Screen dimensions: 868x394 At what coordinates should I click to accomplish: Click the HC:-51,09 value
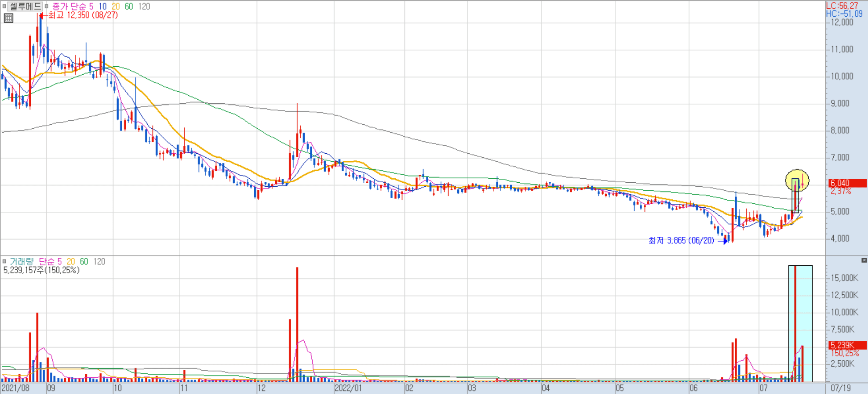click(844, 14)
